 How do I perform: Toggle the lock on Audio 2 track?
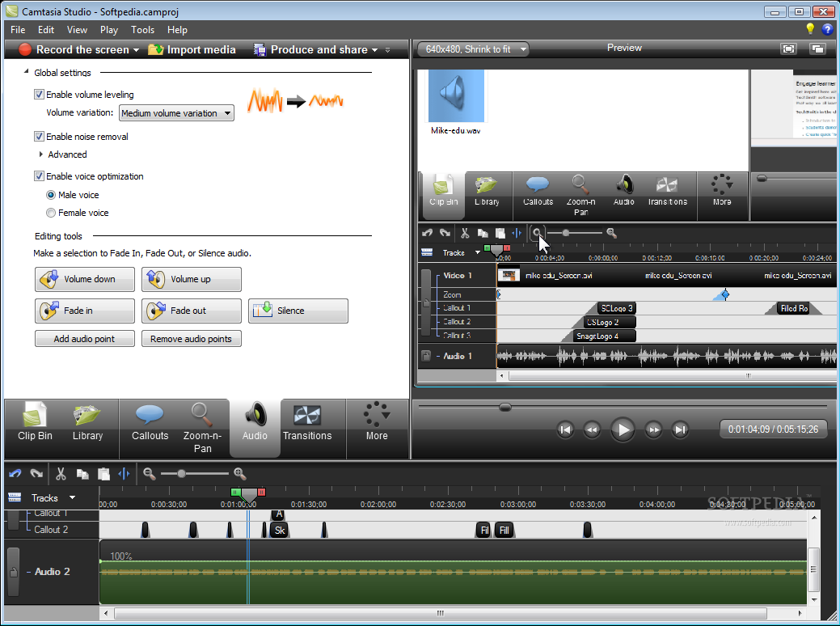14,572
